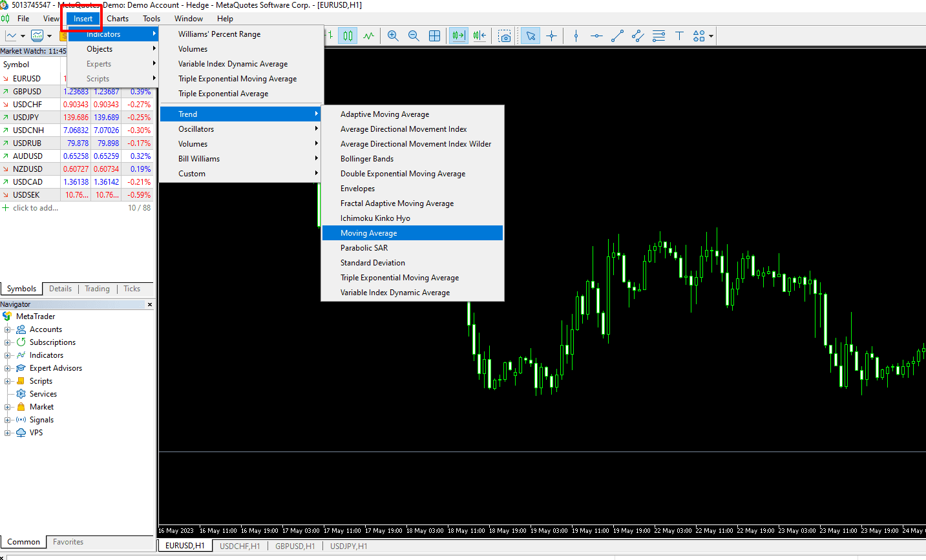Switch chart to line chart view
926x560 pixels.
[368, 36]
